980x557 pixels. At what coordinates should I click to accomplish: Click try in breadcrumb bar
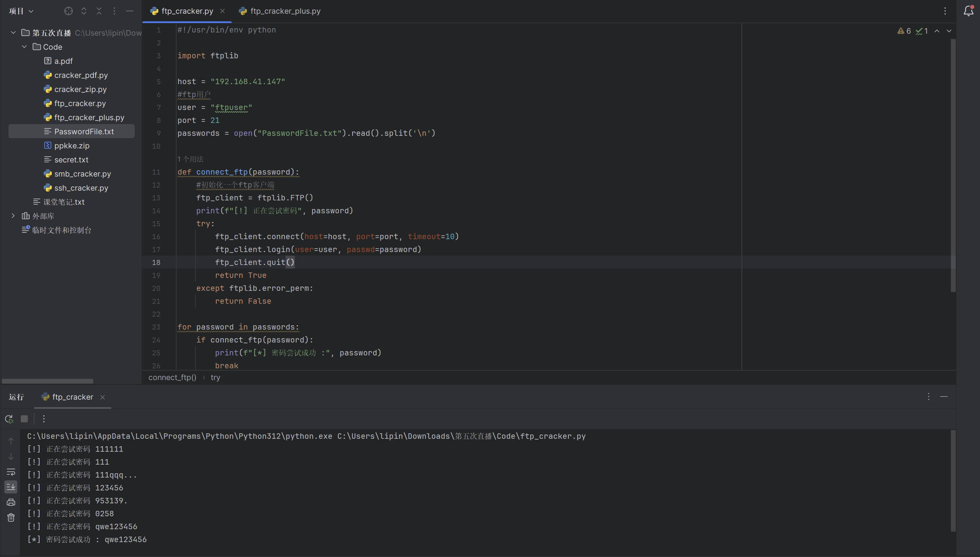coord(215,377)
